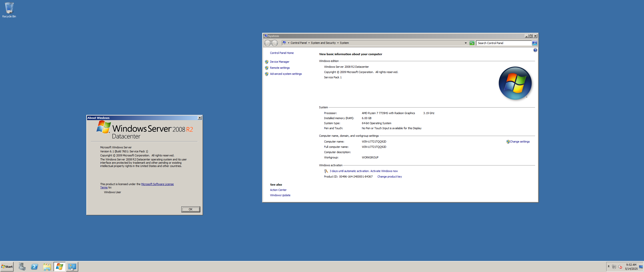Open Server Manager from the taskbar
644x272 pixels.
(x=22, y=267)
